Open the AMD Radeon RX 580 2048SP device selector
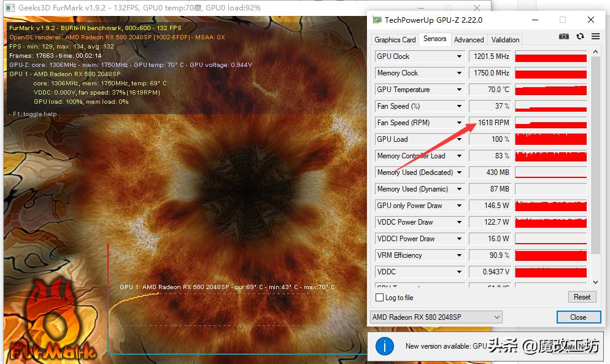Screen dimensions: 610x364 pyautogui.click(x=436, y=317)
